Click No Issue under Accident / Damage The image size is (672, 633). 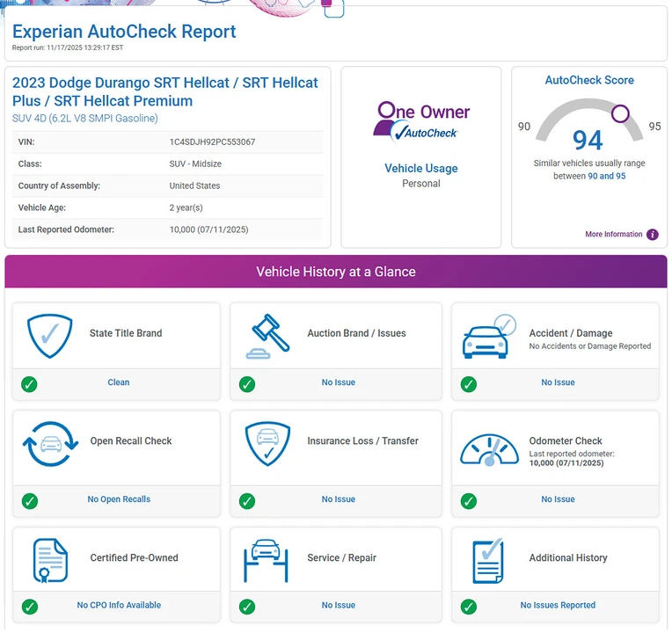pos(558,382)
